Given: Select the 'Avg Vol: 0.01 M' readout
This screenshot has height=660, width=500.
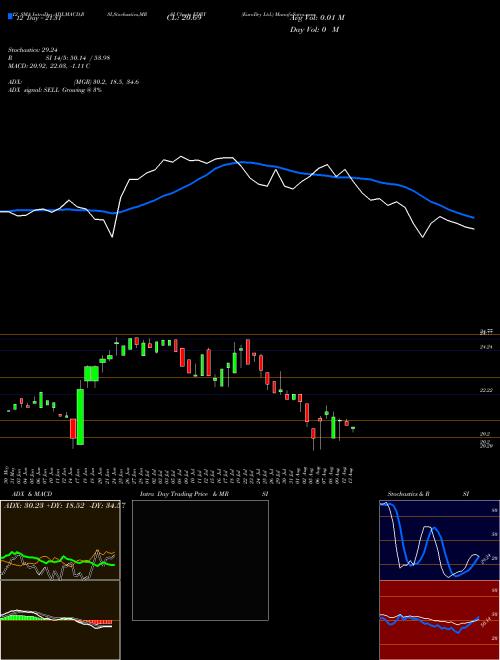Looking at the screenshot, I should click(x=317, y=18).
